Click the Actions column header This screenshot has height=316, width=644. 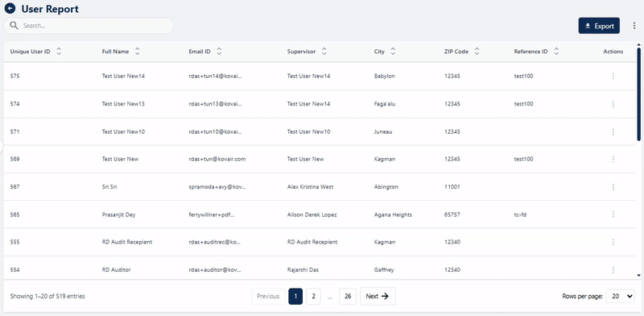pos(613,52)
